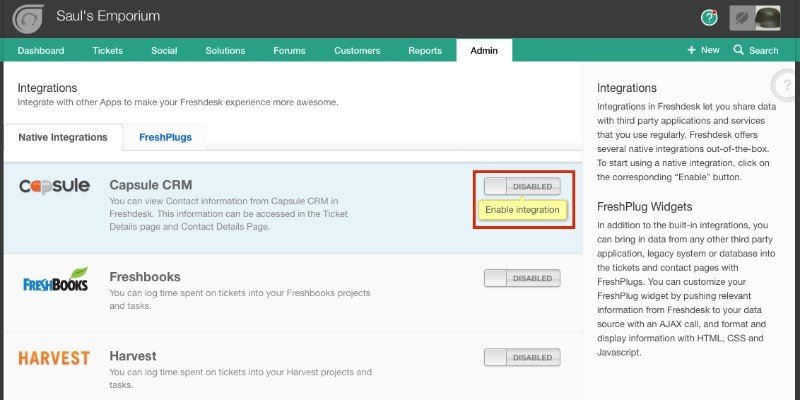The width and height of the screenshot is (800, 400).
Task: Open the Customers menu item
Action: click(x=357, y=51)
